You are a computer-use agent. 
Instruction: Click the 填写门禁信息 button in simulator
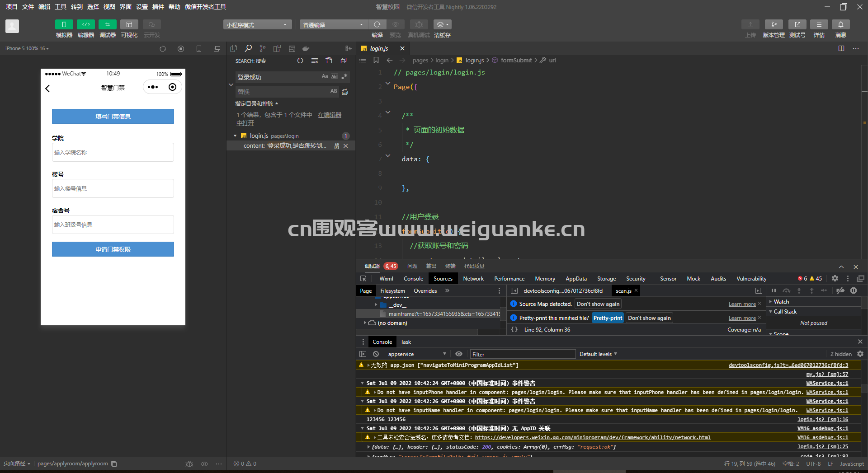pyautogui.click(x=113, y=117)
